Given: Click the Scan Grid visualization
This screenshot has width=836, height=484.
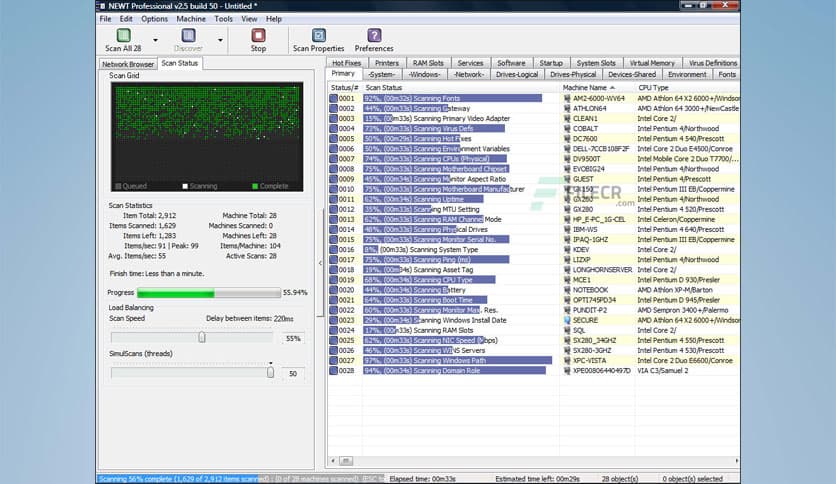Looking at the screenshot, I should pyautogui.click(x=207, y=137).
